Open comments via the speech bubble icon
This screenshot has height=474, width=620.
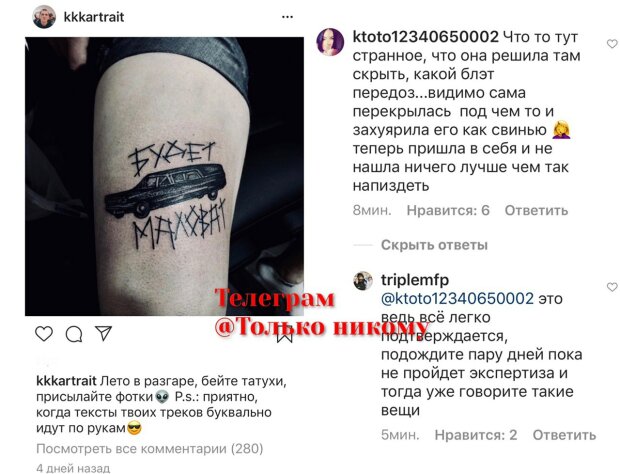(x=74, y=334)
